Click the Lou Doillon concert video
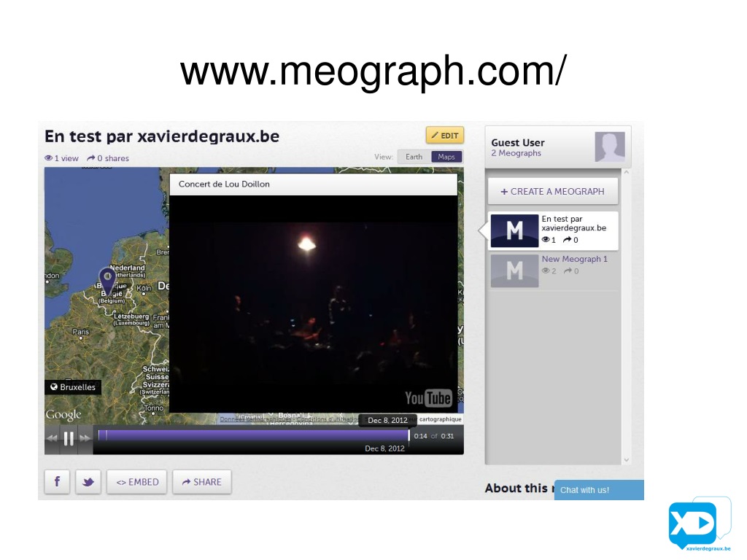 coord(314,304)
